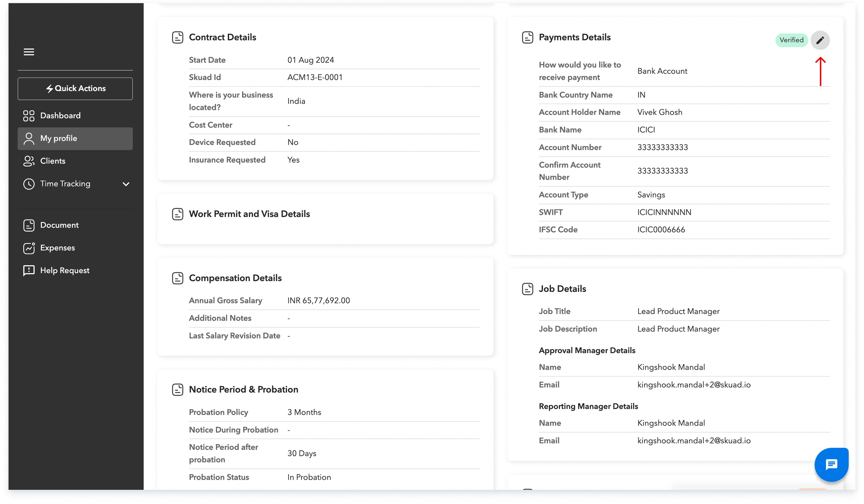Select the Time Tracking clock icon
The image size is (864, 504).
click(x=29, y=184)
